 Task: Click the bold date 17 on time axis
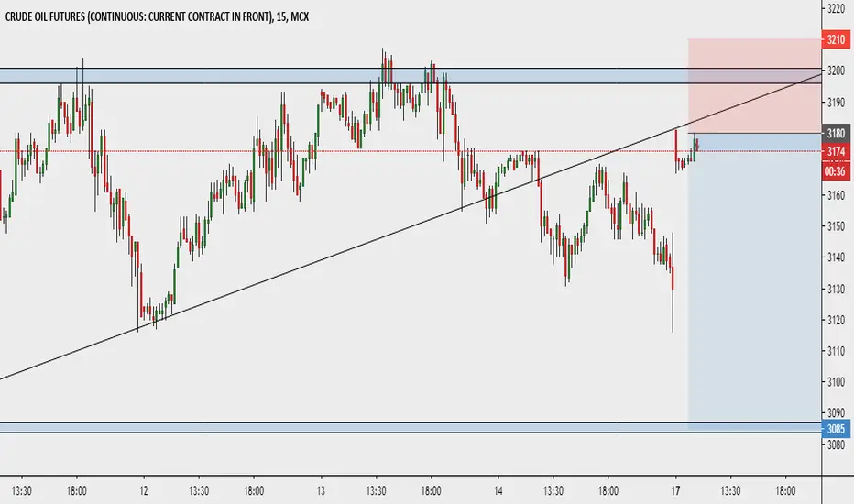(x=675, y=491)
